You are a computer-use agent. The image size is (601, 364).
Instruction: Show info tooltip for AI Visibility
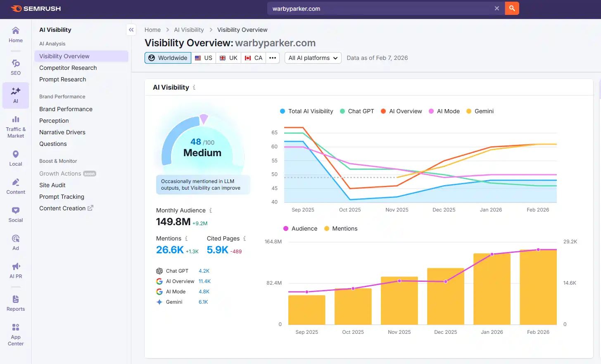[x=194, y=88]
